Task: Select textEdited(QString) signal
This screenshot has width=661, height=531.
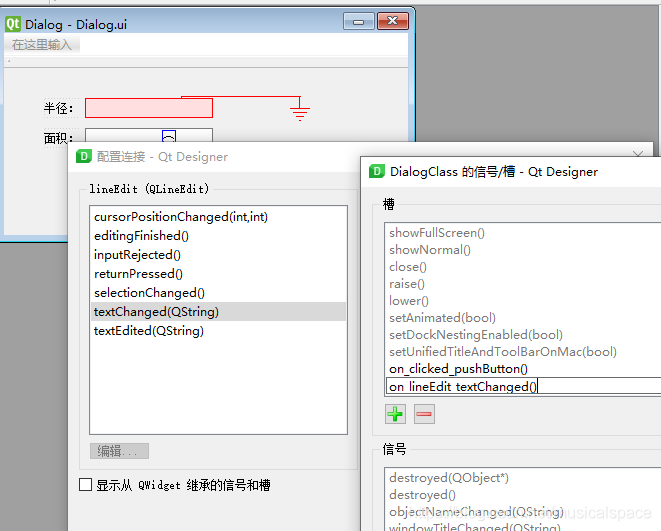Action: pos(218,330)
